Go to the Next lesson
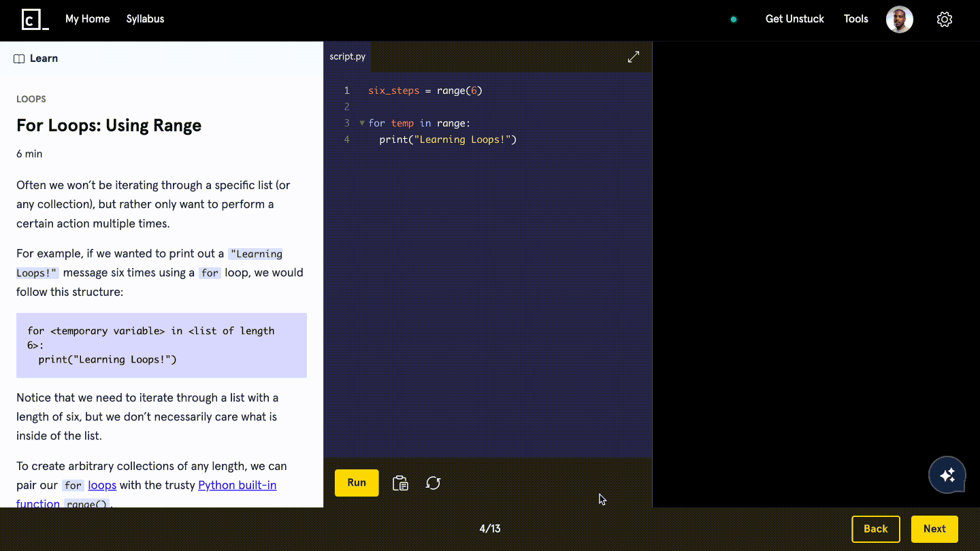Screen dimensions: 980x551 pos(934,529)
